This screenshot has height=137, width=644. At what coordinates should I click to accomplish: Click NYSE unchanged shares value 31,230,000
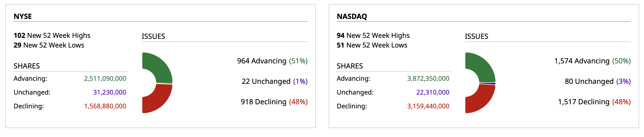109,92
